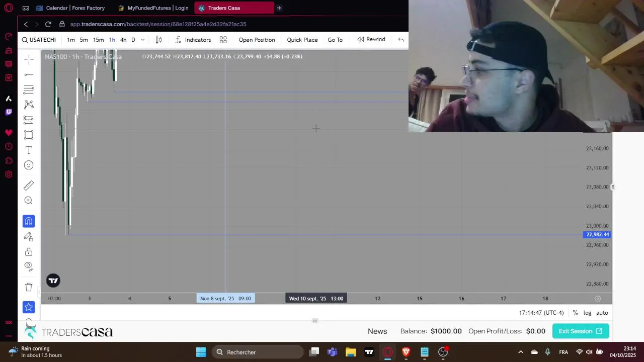Open Twitch in Opera sidebar

click(9, 112)
